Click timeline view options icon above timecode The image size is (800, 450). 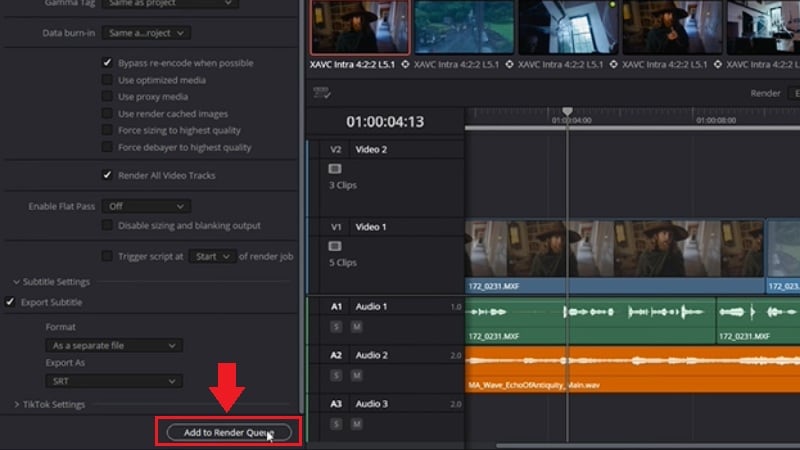pyautogui.click(x=322, y=92)
